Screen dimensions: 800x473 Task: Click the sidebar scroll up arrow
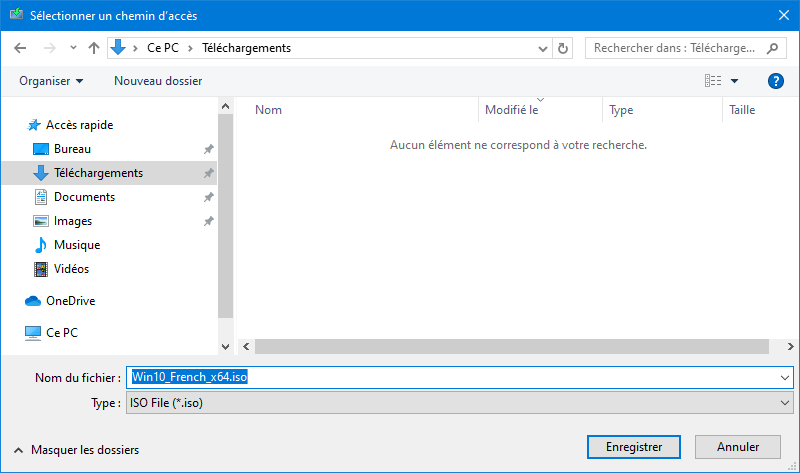[226, 106]
